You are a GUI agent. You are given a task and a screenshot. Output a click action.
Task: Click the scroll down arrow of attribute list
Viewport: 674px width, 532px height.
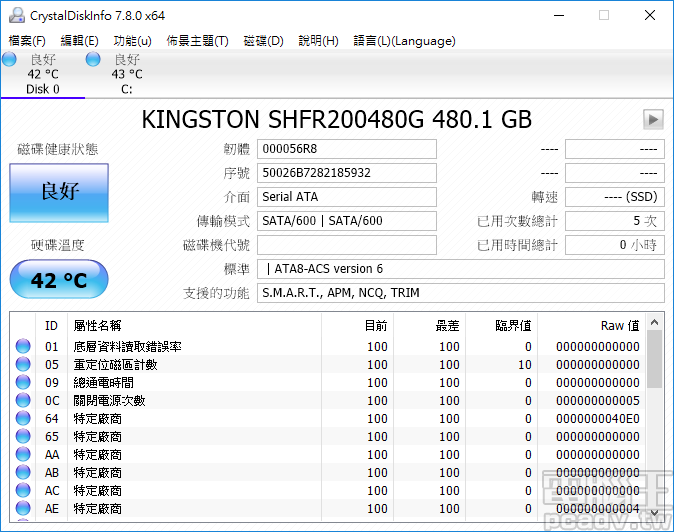[x=655, y=512]
